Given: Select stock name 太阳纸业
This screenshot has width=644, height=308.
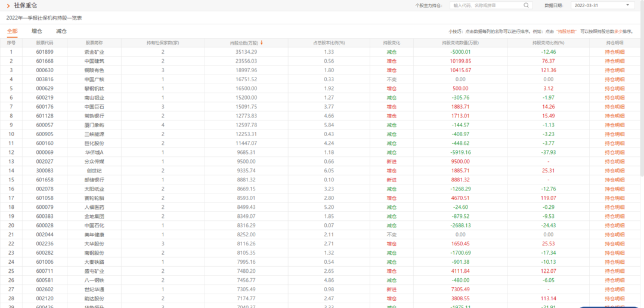Looking at the screenshot, I should tap(94, 189).
